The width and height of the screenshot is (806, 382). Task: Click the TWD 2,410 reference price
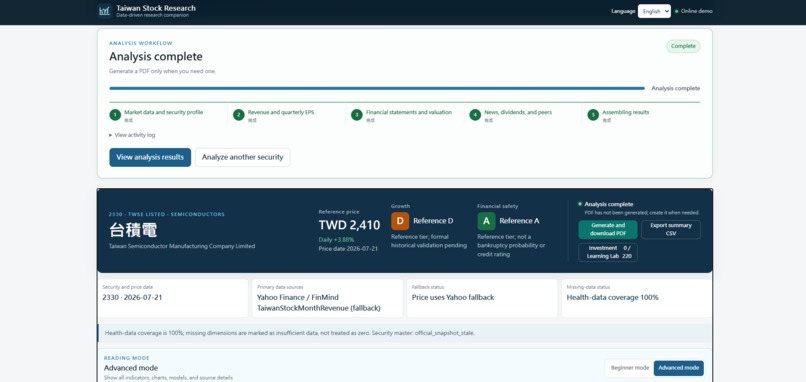point(350,225)
